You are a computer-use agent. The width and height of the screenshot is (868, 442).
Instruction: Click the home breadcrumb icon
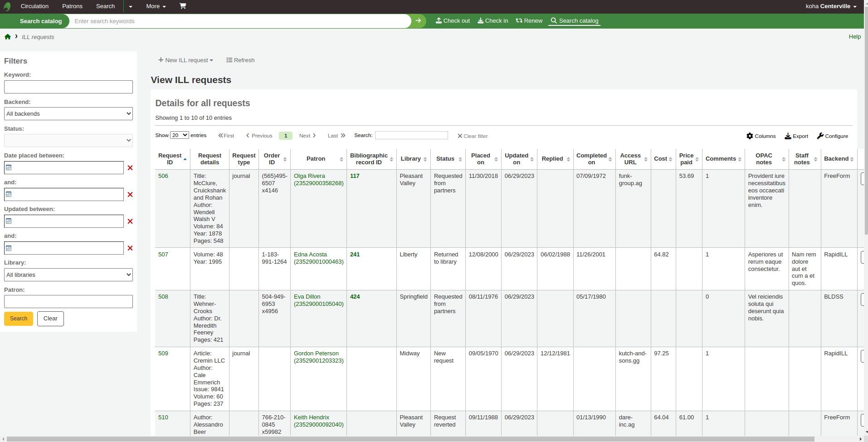pos(8,37)
